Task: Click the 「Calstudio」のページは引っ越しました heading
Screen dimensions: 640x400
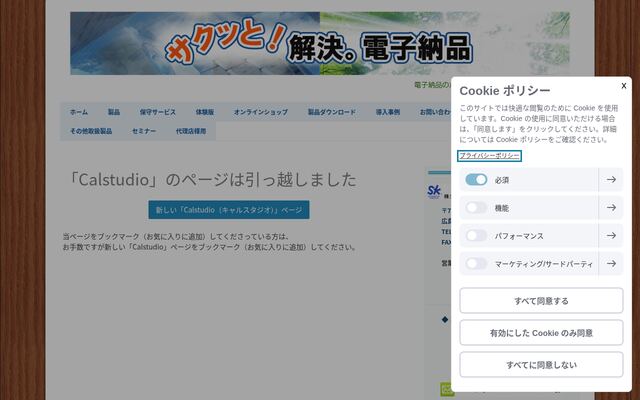Action: [x=213, y=180]
